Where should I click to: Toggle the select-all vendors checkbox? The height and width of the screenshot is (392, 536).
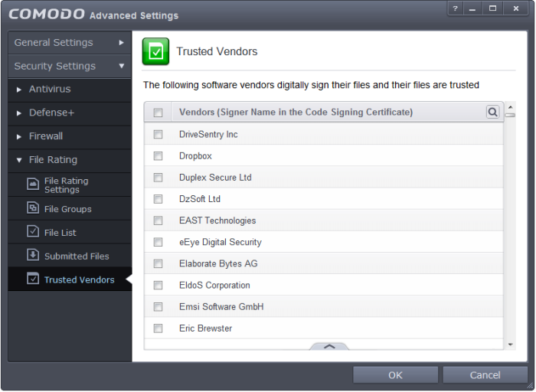(x=158, y=113)
